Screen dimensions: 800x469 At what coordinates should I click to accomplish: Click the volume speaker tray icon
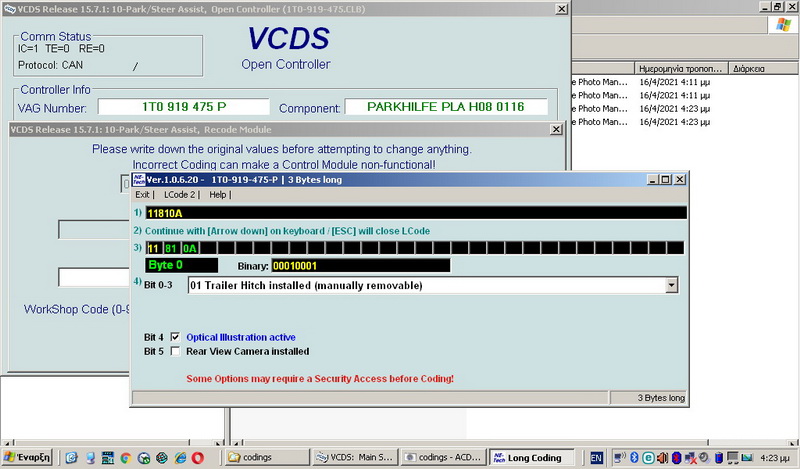tap(662, 457)
